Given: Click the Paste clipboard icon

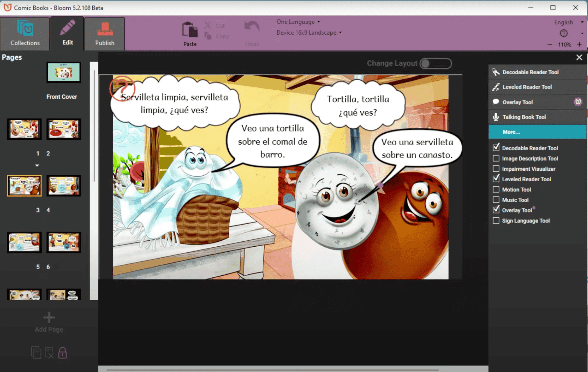Looking at the screenshot, I should (x=190, y=30).
